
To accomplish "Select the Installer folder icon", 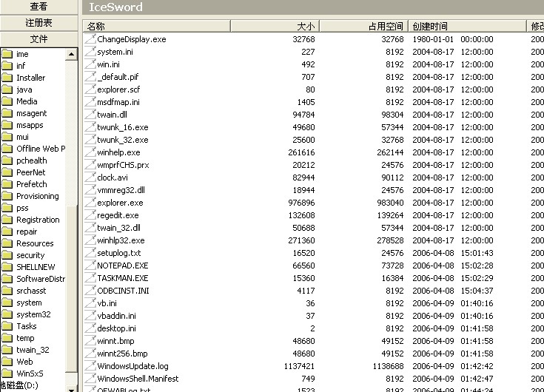I will click(7, 78).
